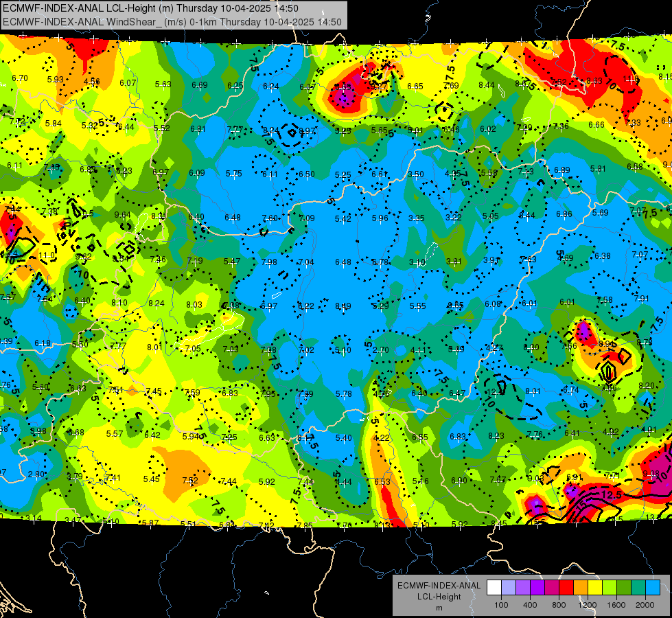Image resolution: width=672 pixels, height=618 pixels.
Task: Click the wind shear value '7.09'
Action: click(x=306, y=218)
